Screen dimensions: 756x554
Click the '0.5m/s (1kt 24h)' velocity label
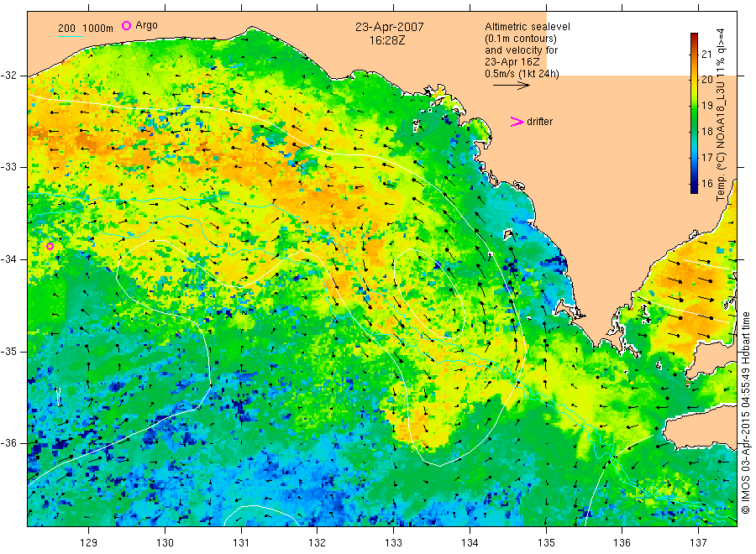(522, 74)
